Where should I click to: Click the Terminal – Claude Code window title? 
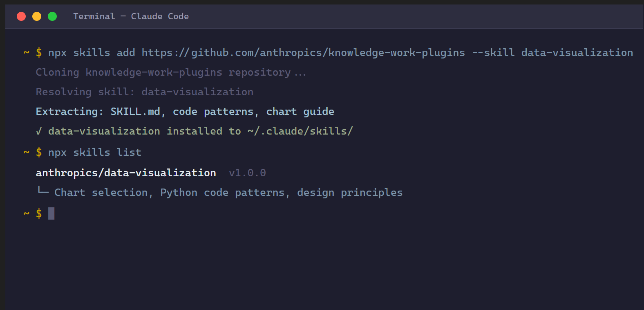[x=131, y=16]
